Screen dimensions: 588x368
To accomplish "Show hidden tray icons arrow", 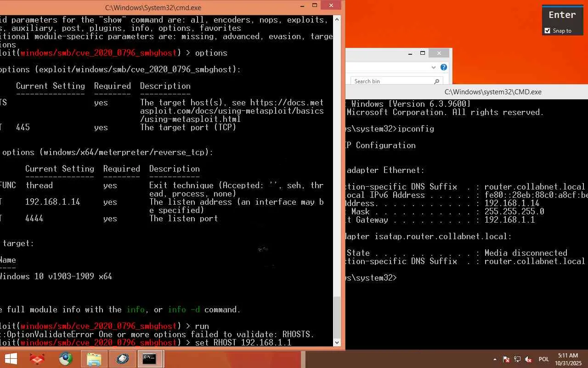I will 495,359.
